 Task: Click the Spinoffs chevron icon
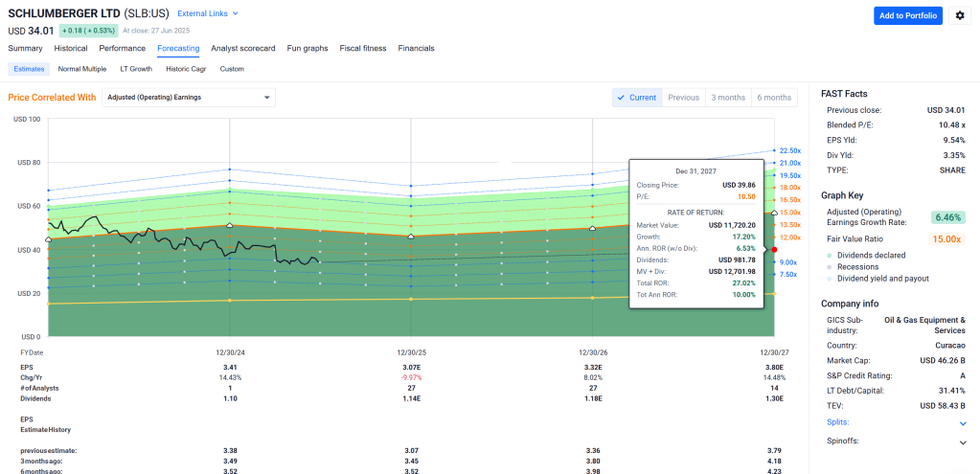[x=962, y=441]
